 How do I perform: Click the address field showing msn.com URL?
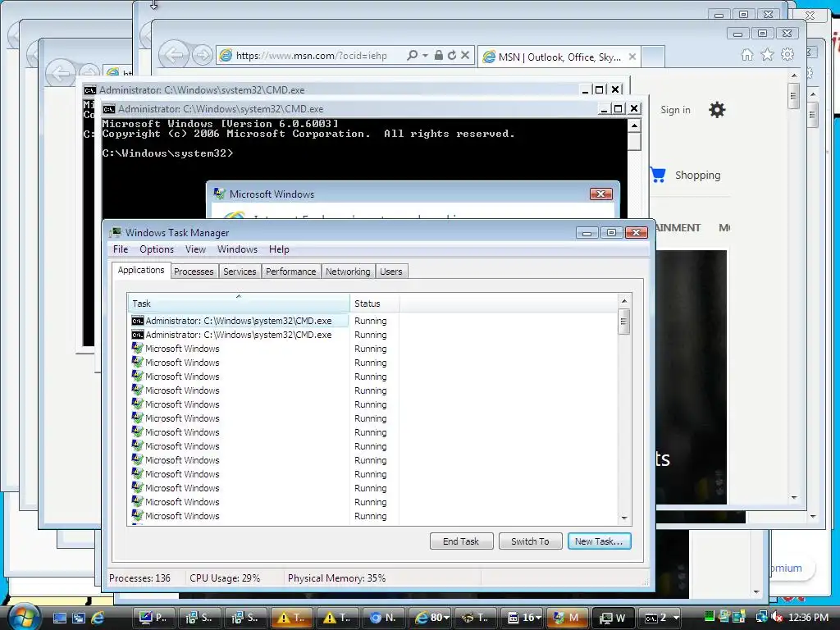coord(311,56)
